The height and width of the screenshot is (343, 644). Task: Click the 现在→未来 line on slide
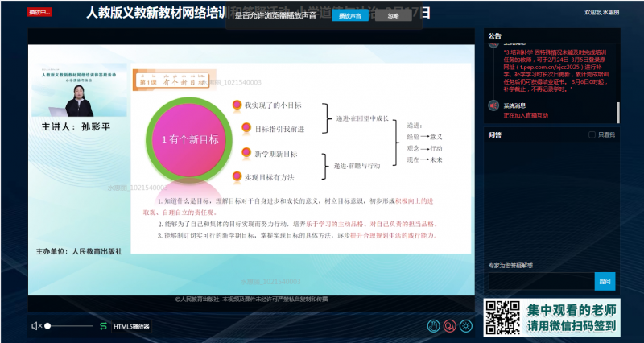(x=425, y=159)
